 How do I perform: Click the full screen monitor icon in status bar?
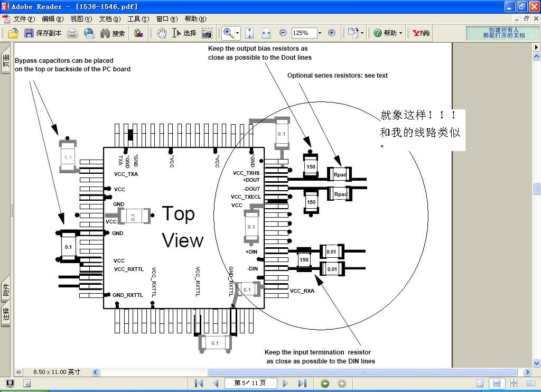point(11,383)
